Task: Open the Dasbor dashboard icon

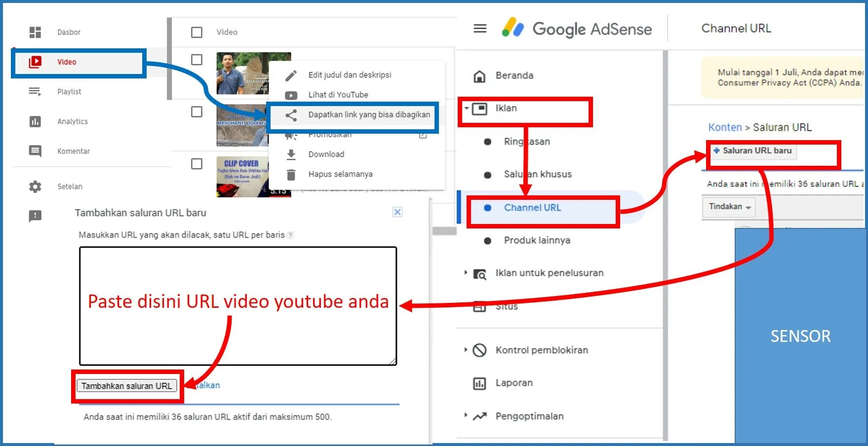Action: (x=35, y=32)
